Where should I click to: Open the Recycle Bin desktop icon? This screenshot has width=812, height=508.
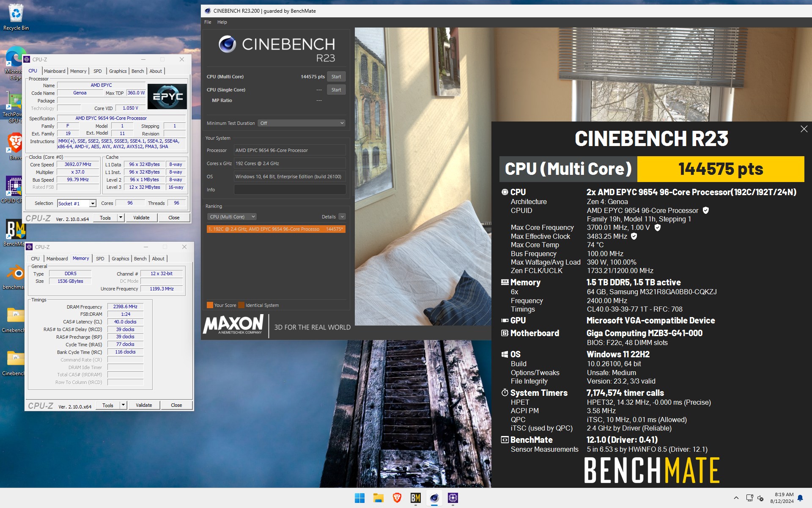pyautogui.click(x=16, y=18)
